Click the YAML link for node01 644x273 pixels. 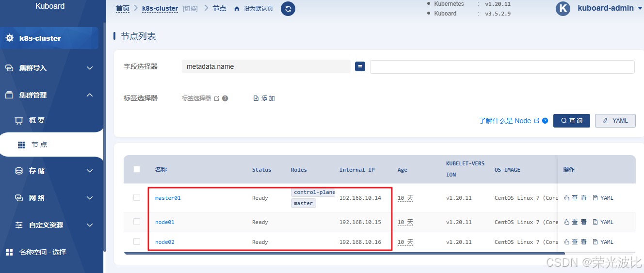click(603, 222)
